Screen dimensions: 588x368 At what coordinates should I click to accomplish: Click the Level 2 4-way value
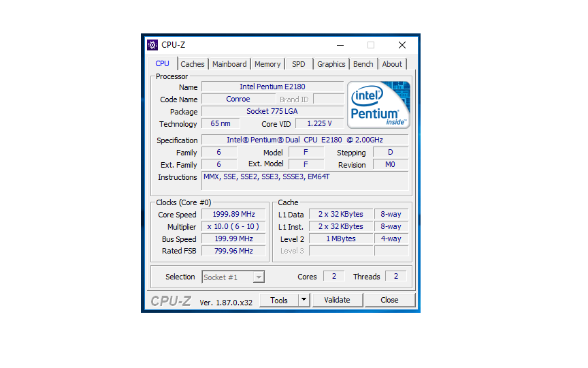tap(391, 239)
